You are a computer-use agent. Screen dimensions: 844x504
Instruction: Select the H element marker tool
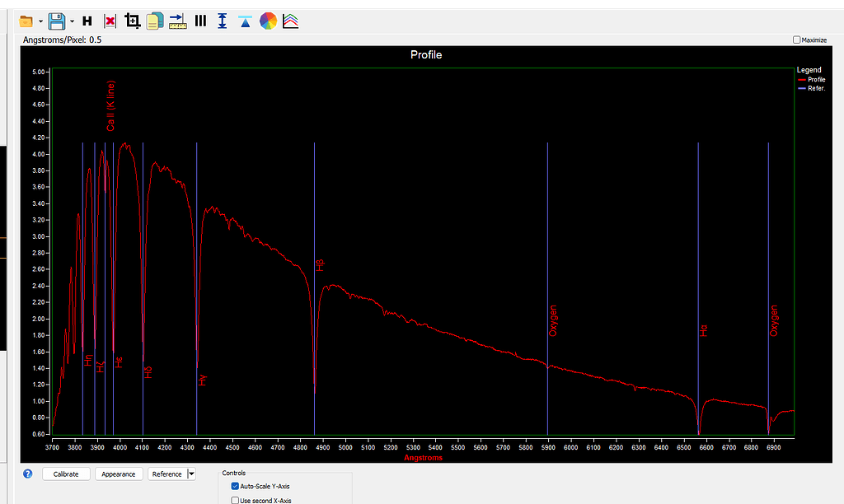(x=87, y=21)
